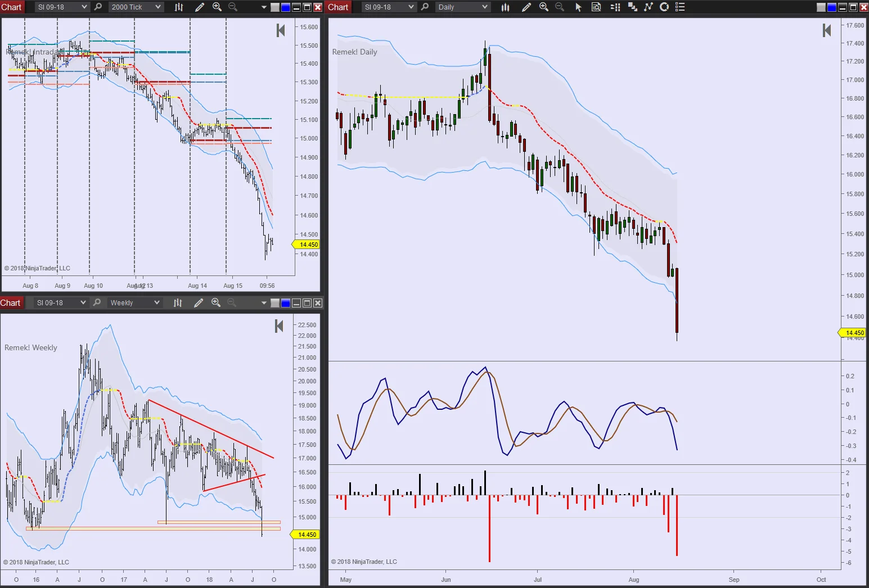The height and width of the screenshot is (588, 869).
Task: Click blue link swatch in Tick chart titlebar
Action: point(286,7)
